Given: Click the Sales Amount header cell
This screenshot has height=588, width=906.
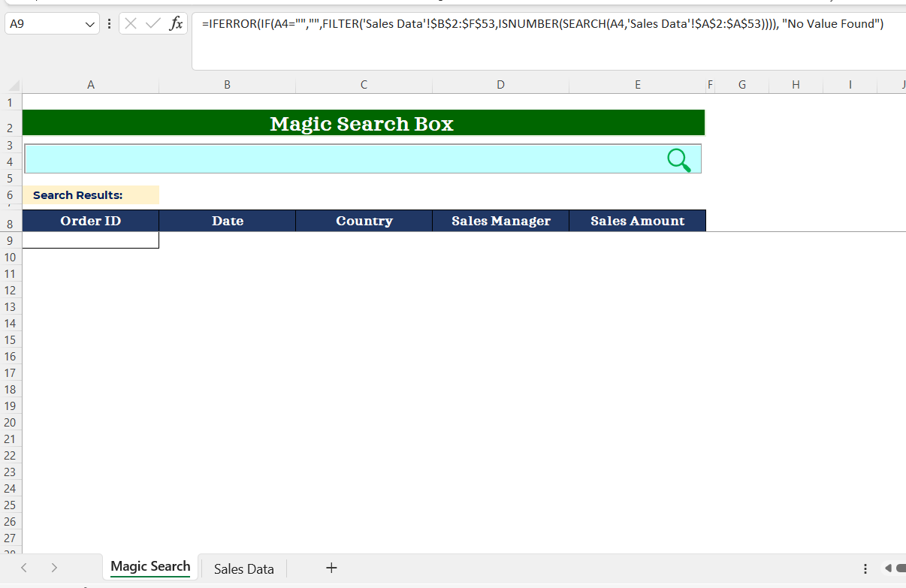Looking at the screenshot, I should [637, 221].
